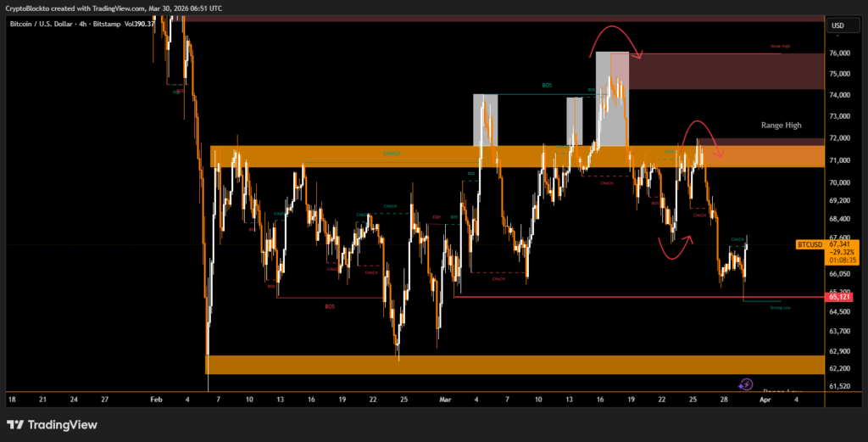This screenshot has height=442, width=868.
Task: Click the Mar label on the time axis
Action: [447, 398]
